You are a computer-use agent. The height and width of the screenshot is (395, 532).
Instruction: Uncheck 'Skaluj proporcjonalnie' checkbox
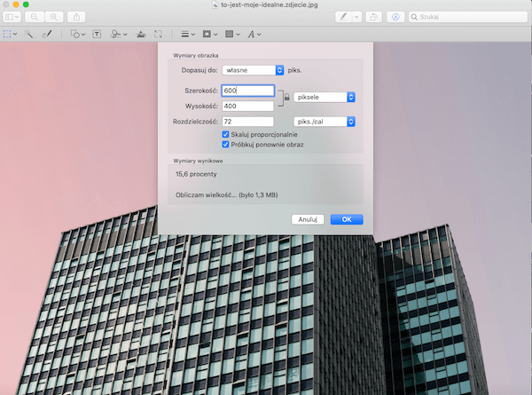(x=225, y=134)
